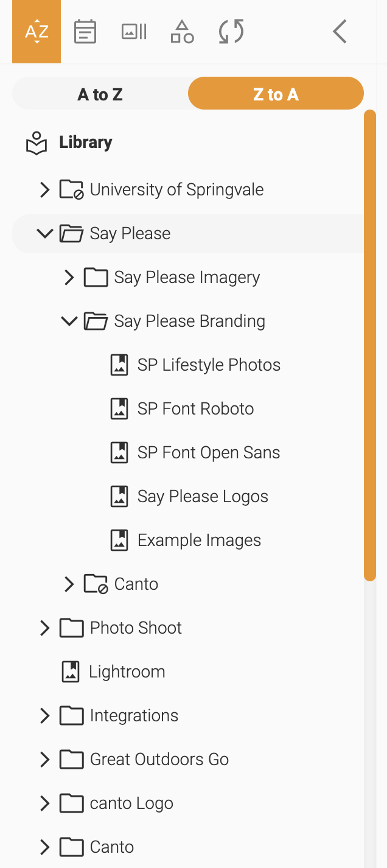This screenshot has height=868, width=387.
Task: Expand the University of Springvale folder
Action: tap(44, 190)
